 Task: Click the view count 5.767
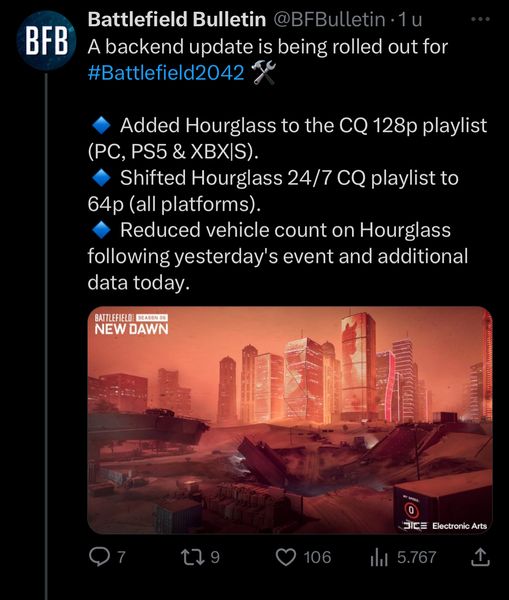tap(416, 557)
